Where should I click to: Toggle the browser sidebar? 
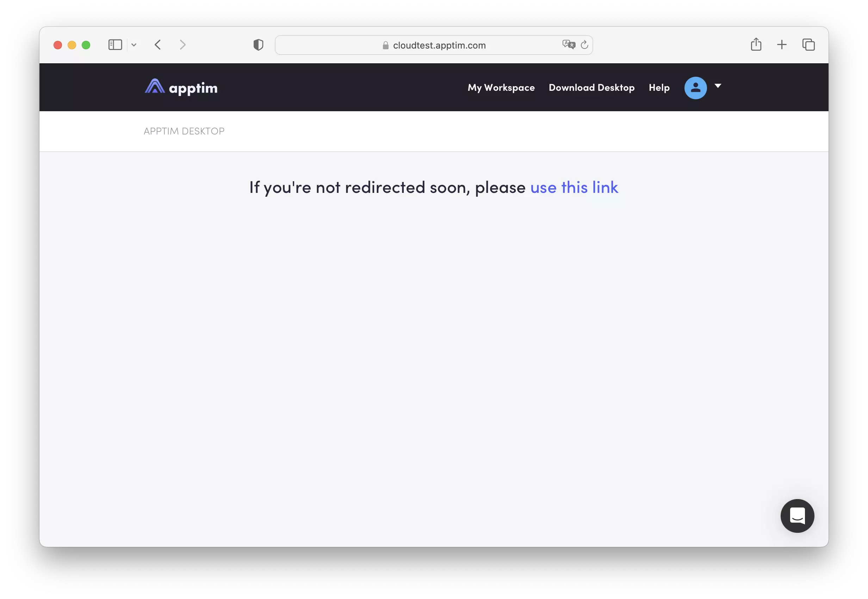(115, 45)
